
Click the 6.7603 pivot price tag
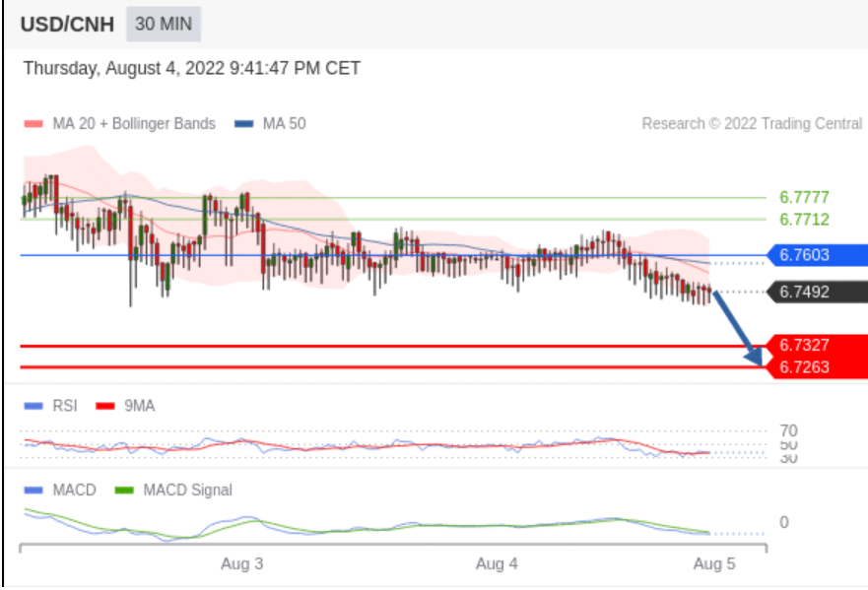click(817, 255)
